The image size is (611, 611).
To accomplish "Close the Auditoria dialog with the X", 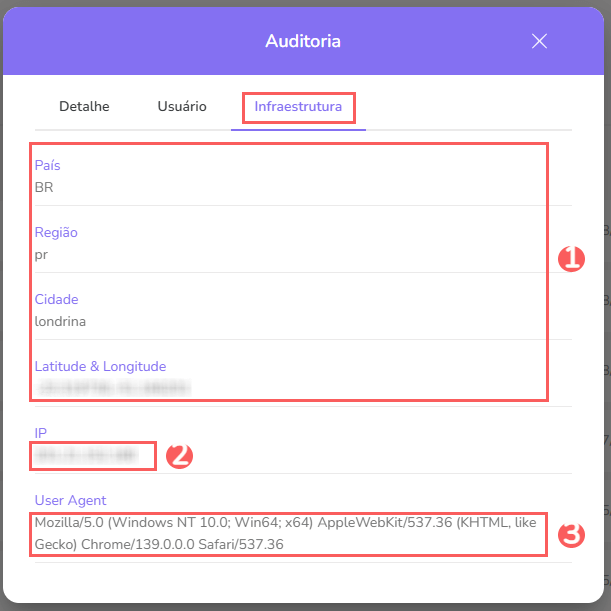I will (540, 41).
